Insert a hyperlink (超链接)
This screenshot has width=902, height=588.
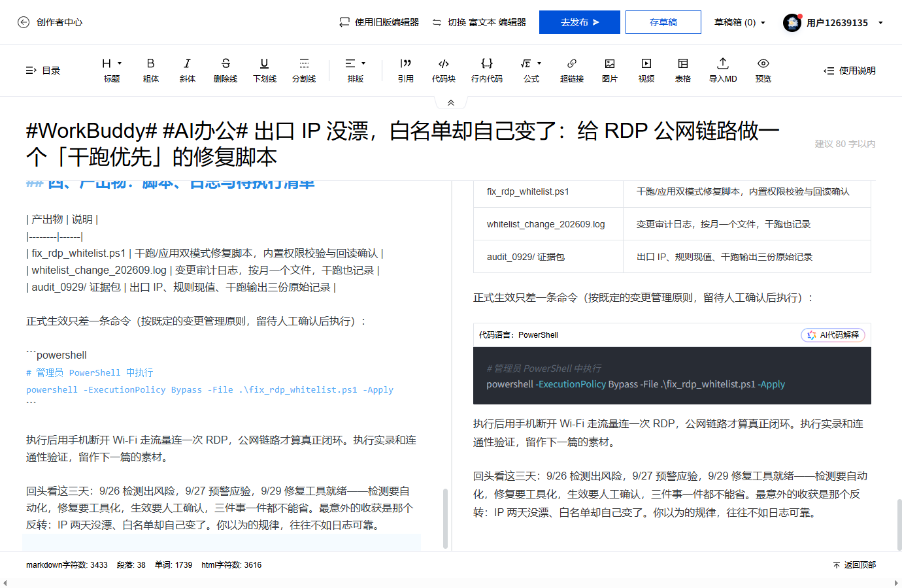click(x=572, y=71)
